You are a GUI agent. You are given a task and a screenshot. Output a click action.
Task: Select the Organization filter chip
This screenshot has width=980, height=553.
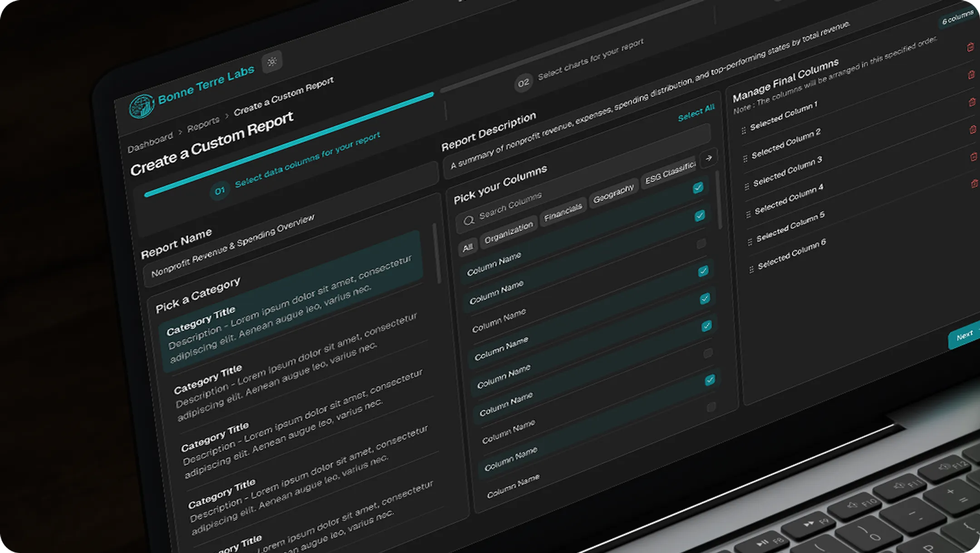pos(509,232)
